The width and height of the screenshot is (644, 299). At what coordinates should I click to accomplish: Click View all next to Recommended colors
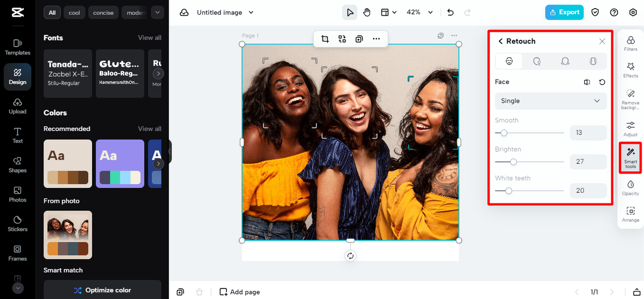[149, 129]
